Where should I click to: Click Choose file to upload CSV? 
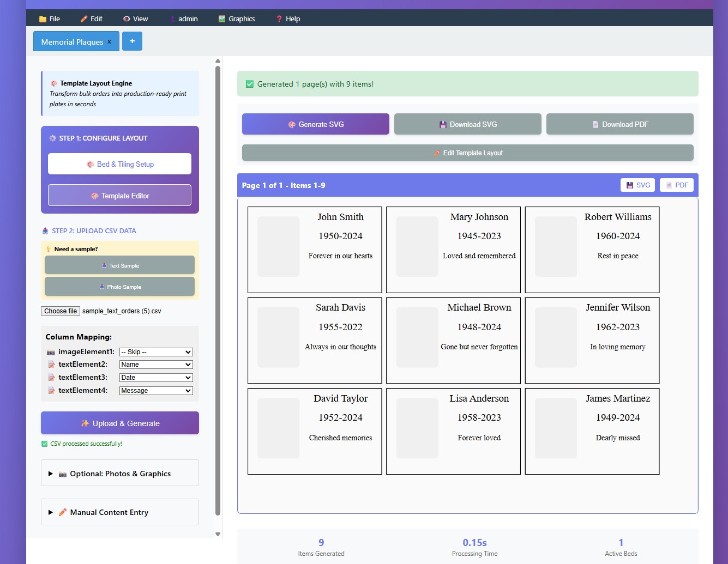point(61,311)
